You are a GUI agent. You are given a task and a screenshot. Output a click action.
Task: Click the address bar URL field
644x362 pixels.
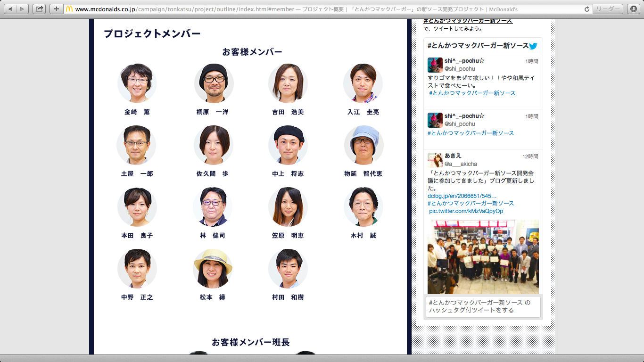coord(328,9)
